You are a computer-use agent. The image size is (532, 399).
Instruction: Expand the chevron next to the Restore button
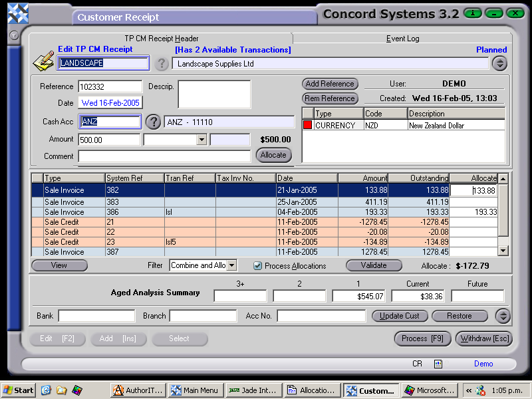pos(502,316)
